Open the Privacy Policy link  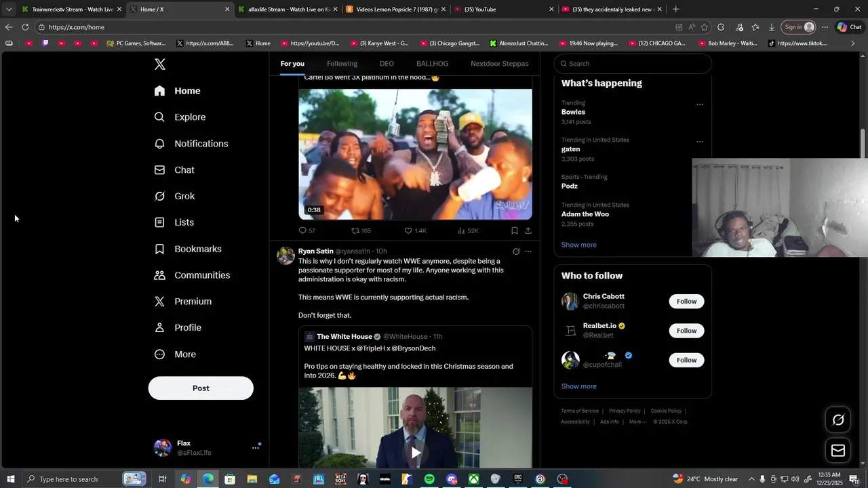pyautogui.click(x=625, y=411)
